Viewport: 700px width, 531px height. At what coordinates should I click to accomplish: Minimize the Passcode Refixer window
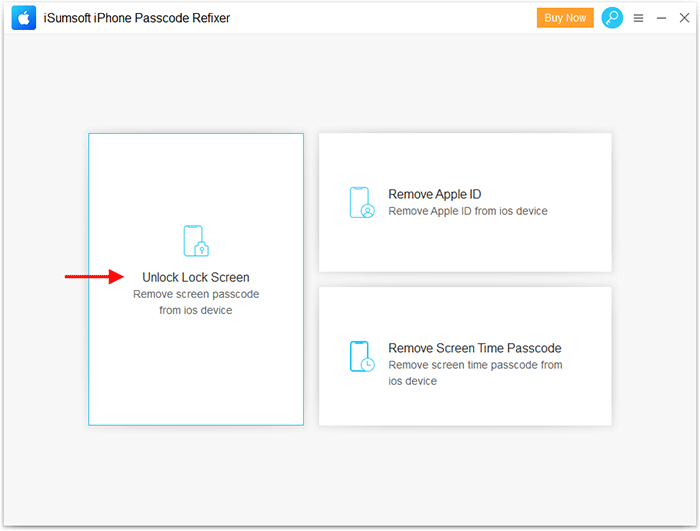click(661, 18)
